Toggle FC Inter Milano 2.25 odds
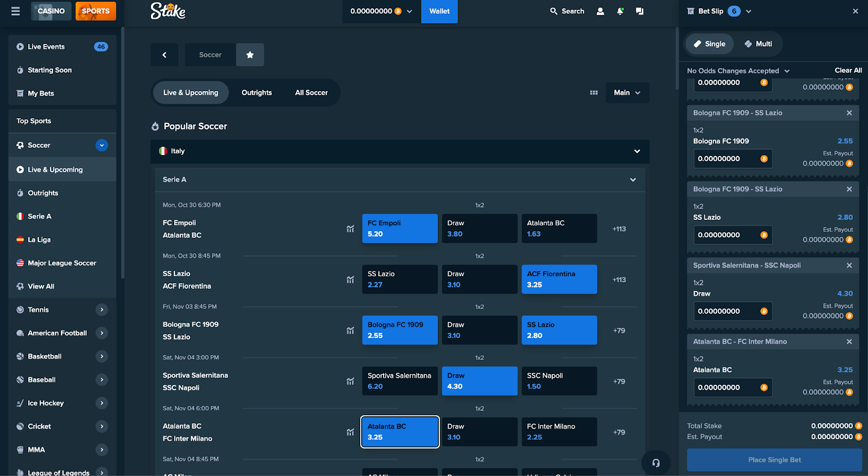The height and width of the screenshot is (476, 868). coord(559,432)
